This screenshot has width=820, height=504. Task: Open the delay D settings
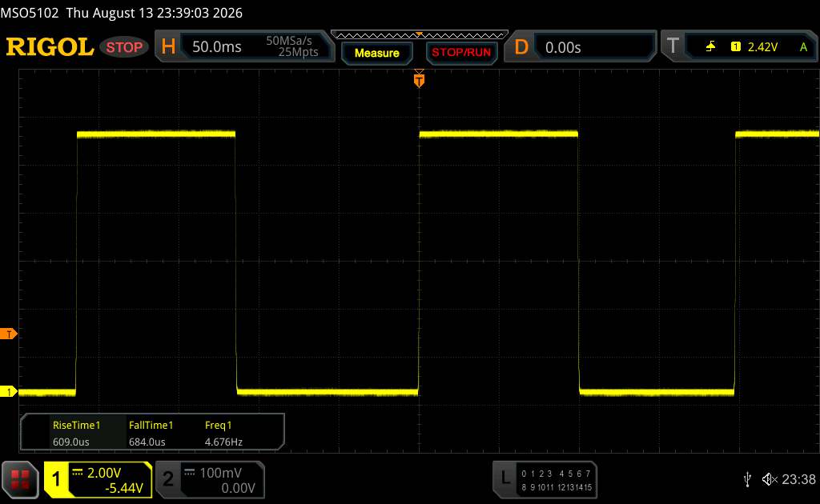[521, 47]
